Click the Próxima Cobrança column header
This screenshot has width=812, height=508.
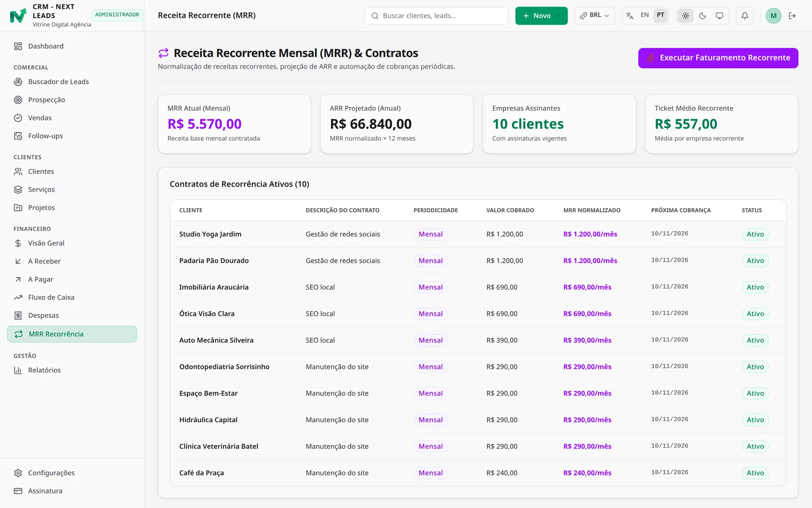point(681,211)
